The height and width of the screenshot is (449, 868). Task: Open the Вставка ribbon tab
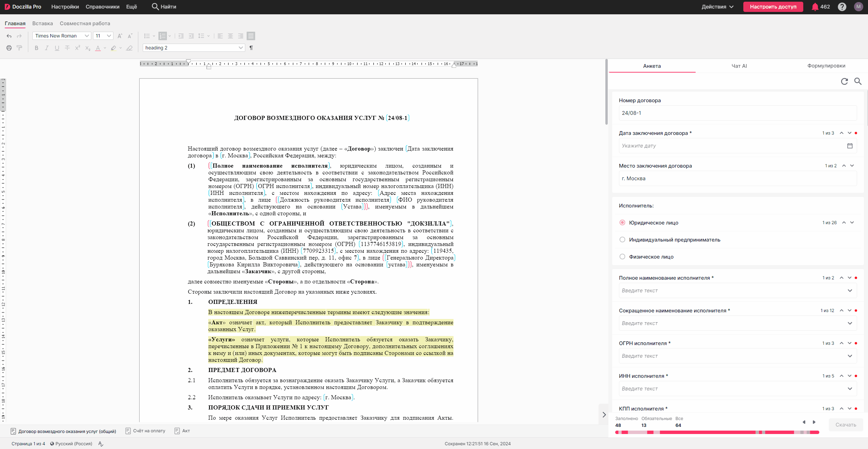point(43,24)
